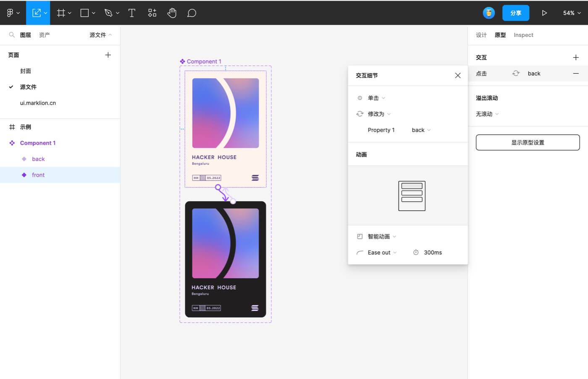Expand shape tools dropdown arrow
The width and height of the screenshot is (588, 379).
pos(94,13)
